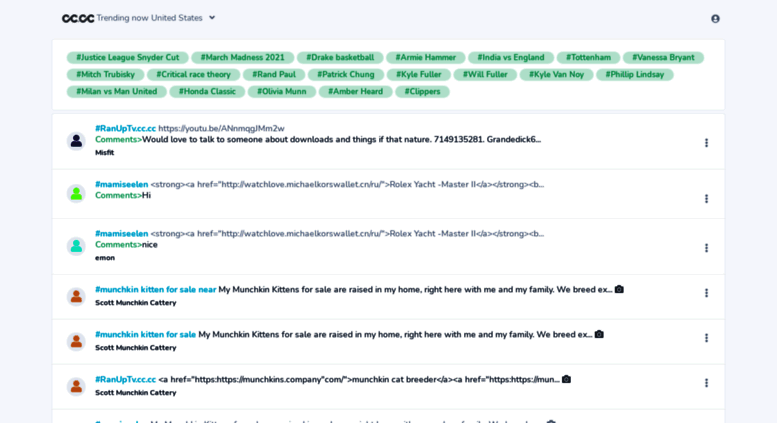Open more options for '#munchkin kitten for sale' post
Image resolution: width=777 pixels, height=423 pixels.
pos(706,338)
